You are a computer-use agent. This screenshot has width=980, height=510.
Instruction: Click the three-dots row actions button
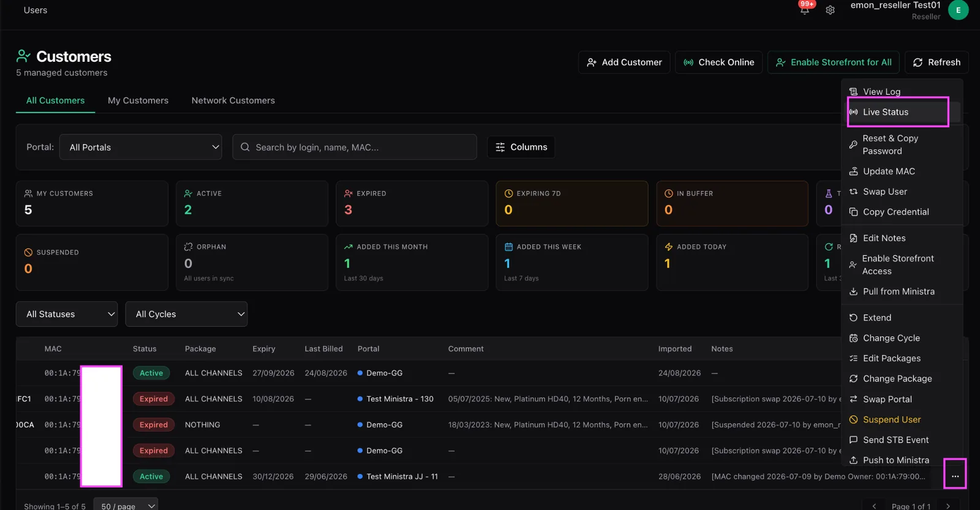tap(955, 476)
